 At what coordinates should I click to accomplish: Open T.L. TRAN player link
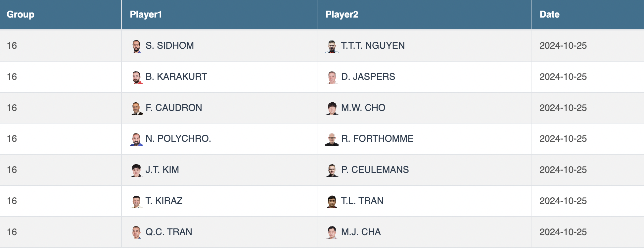[x=362, y=201]
